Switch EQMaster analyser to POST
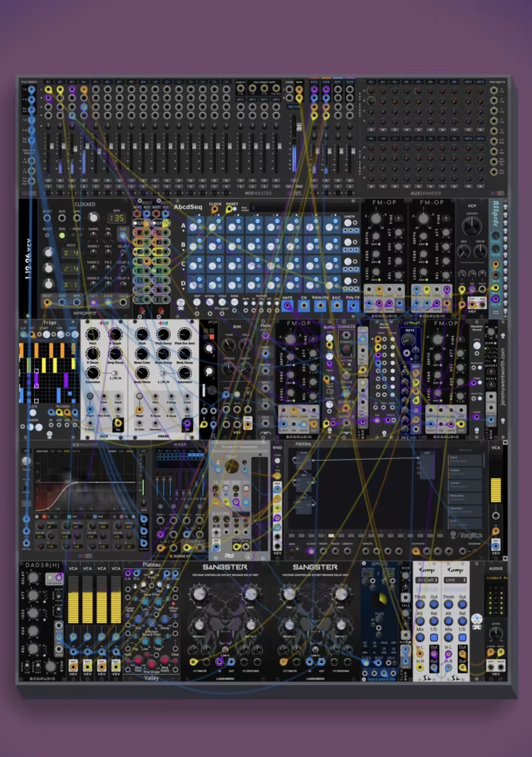Screen dimensions: 532x757 (67, 451)
